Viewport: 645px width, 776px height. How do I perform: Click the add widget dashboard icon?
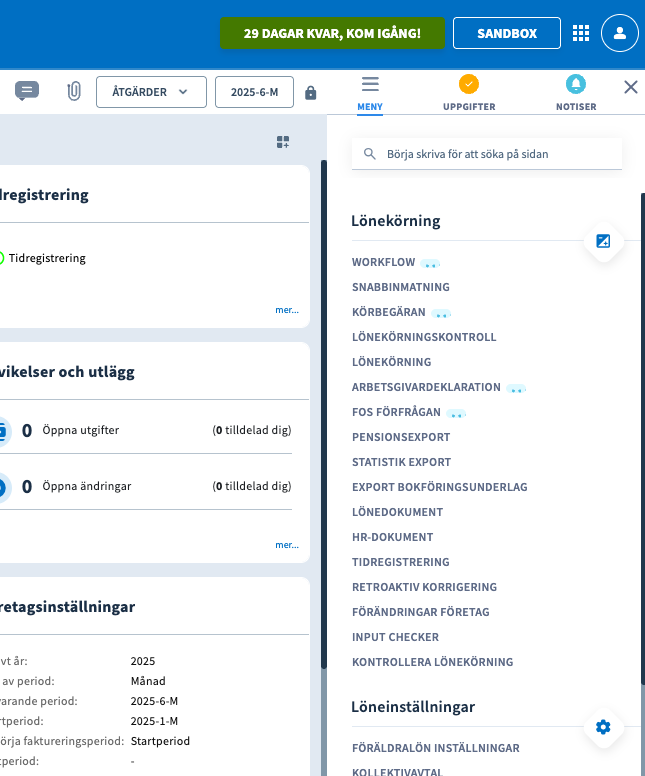pos(283,142)
